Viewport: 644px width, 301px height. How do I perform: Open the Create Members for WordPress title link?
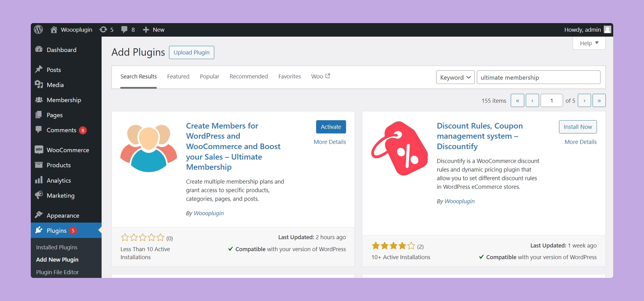[233, 146]
